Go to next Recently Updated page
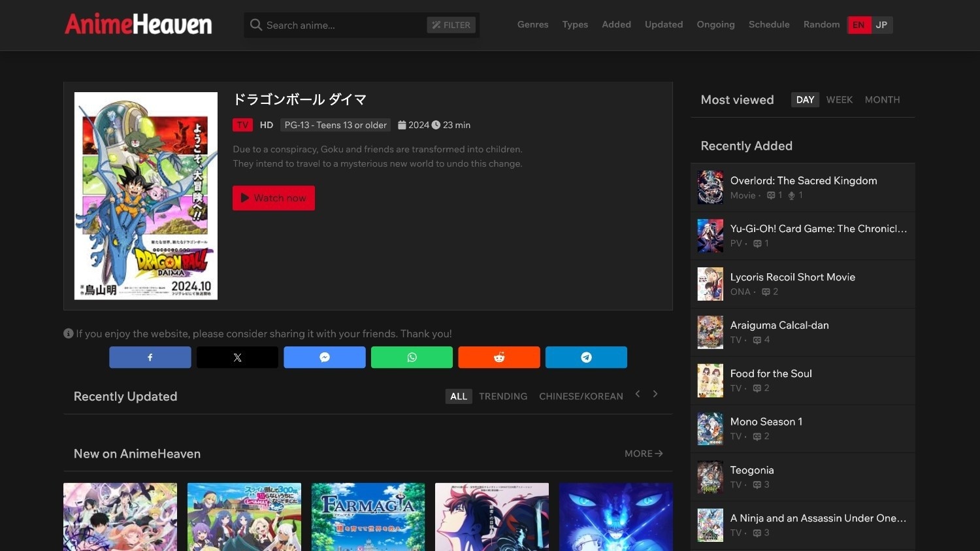This screenshot has width=980, height=551. 655,394
